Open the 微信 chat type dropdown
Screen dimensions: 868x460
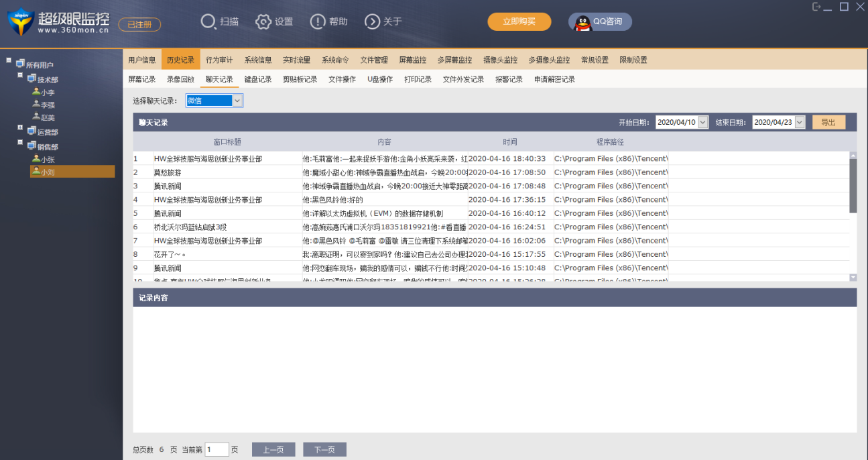coord(237,101)
